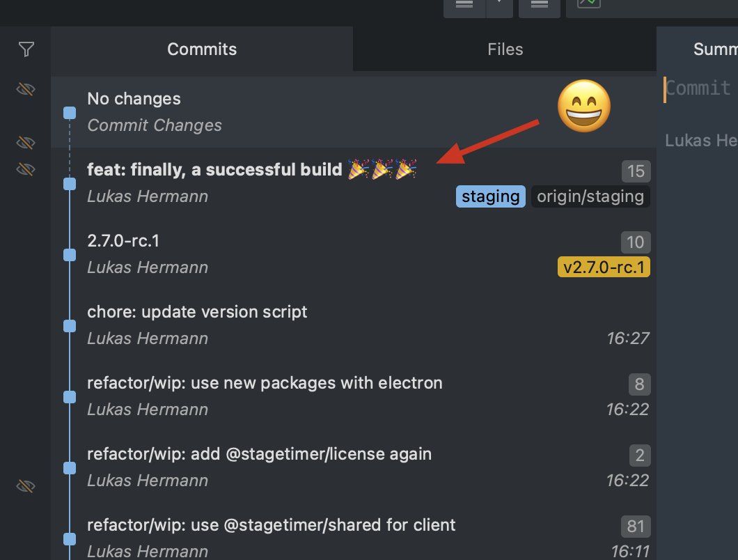Viewport: 738px width, 560px height.
Task: Click the blue staging branch tag
Action: 490,196
